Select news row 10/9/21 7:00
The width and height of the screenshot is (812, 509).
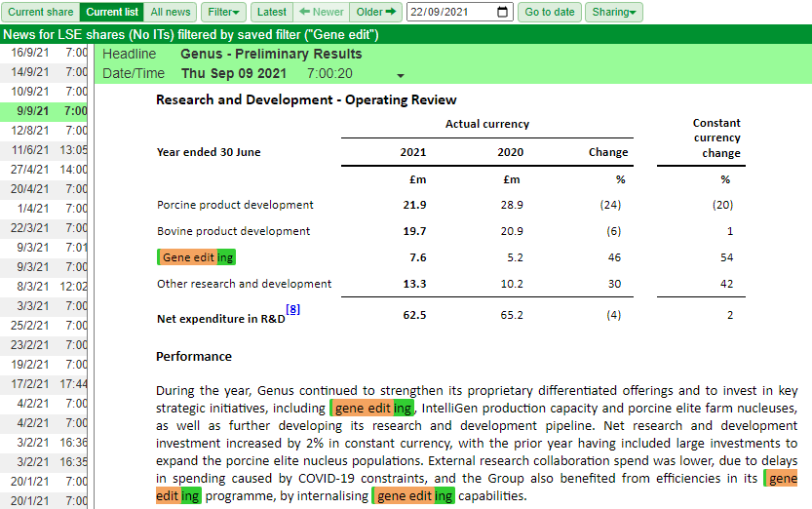[44, 92]
